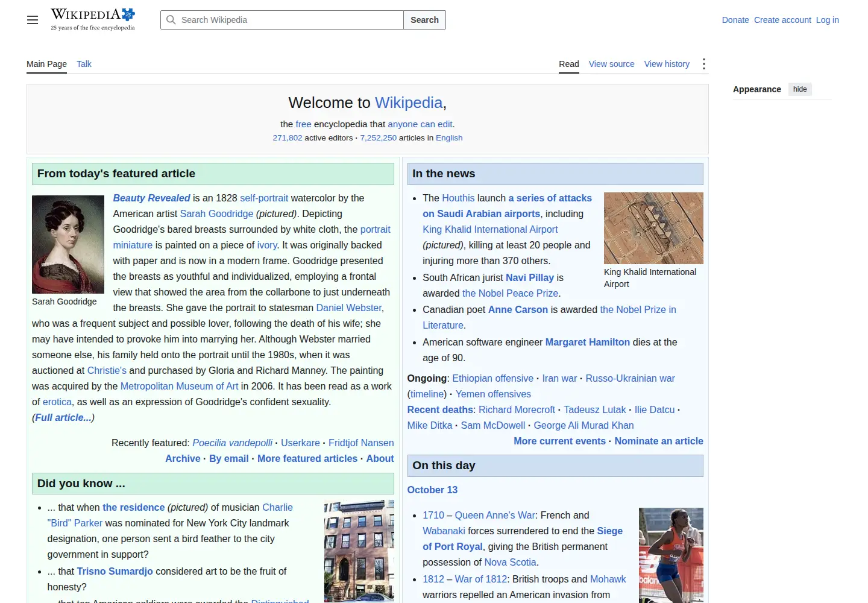Open the three-dot page tools menu
This screenshot has height=603, width=868.
point(703,64)
